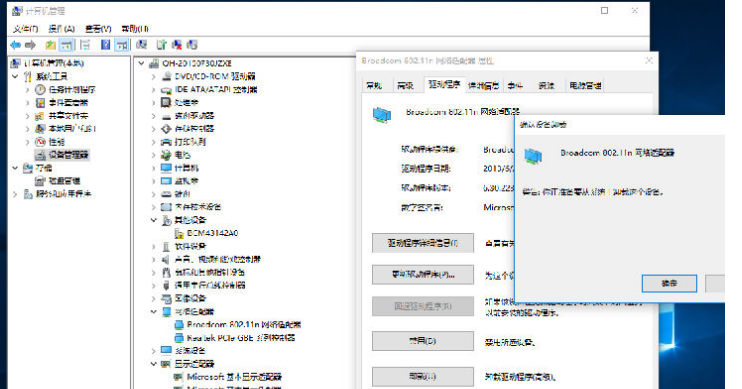Click the sound controller speaker icon

pyautogui.click(x=166, y=259)
